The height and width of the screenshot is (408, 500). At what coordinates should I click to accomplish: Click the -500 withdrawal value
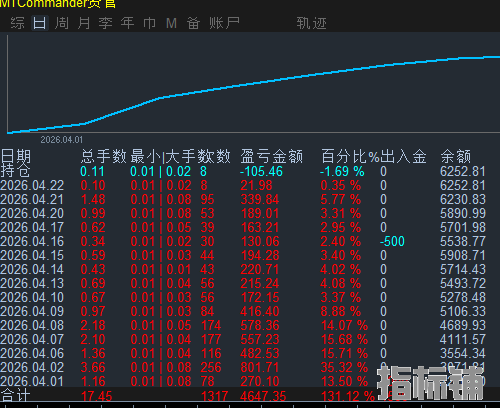tap(392, 241)
